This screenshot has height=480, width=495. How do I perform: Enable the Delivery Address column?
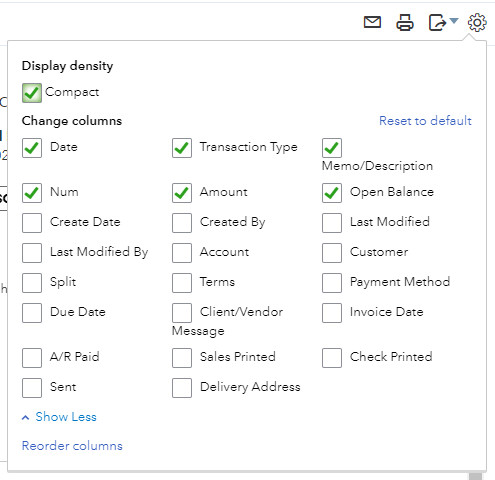click(182, 388)
